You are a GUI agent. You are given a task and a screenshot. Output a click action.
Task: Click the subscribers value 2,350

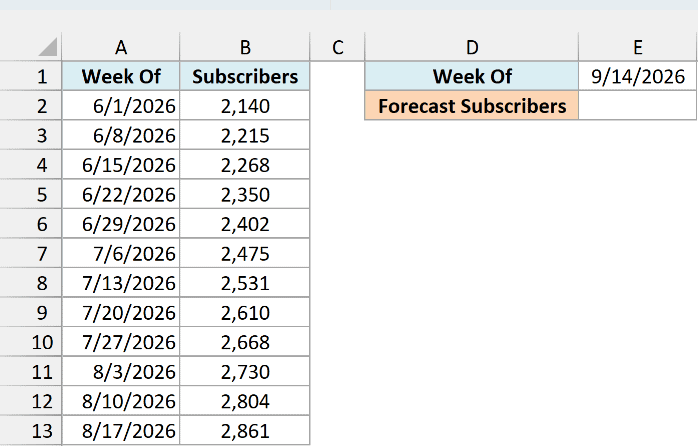(x=245, y=194)
